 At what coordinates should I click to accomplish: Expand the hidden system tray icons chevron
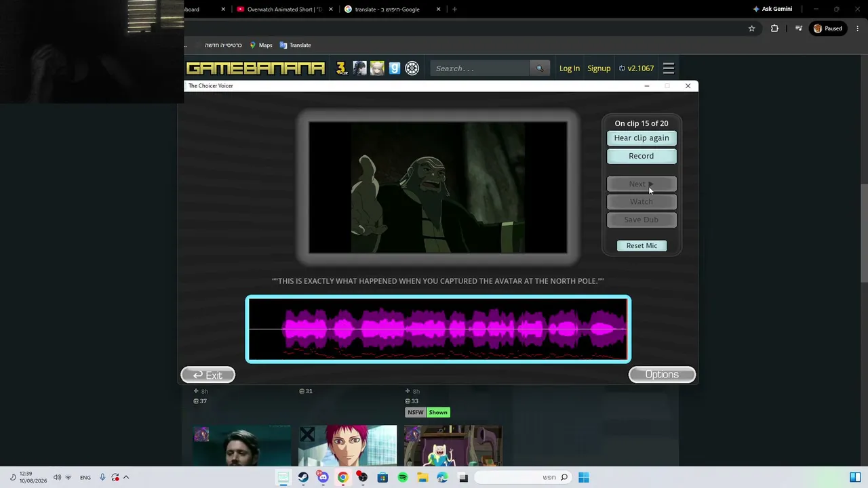[126, 478]
